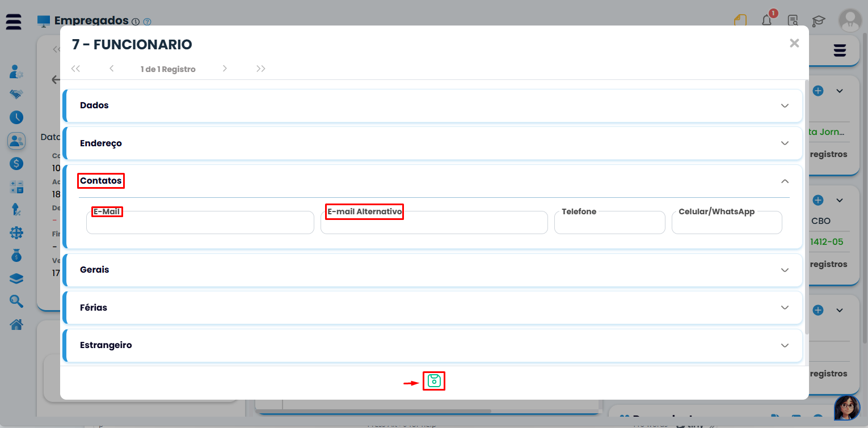Go to the previous record
Screen dimensions: 868x428
pos(112,69)
